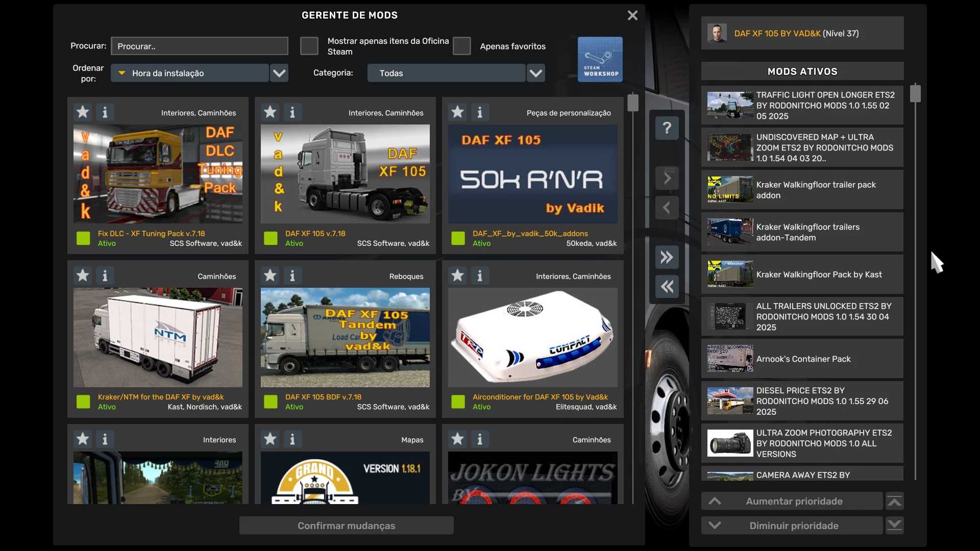Move all mods right with double arrow
Screen dimensions: 980x551
pos(667,257)
